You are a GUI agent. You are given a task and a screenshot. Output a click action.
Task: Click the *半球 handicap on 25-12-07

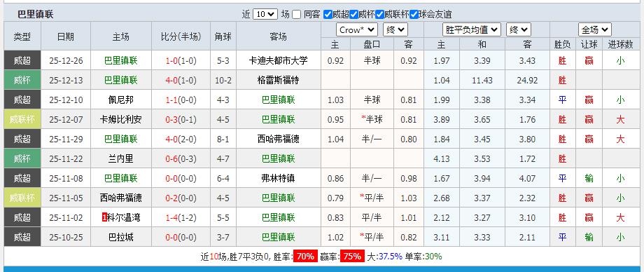click(x=372, y=120)
